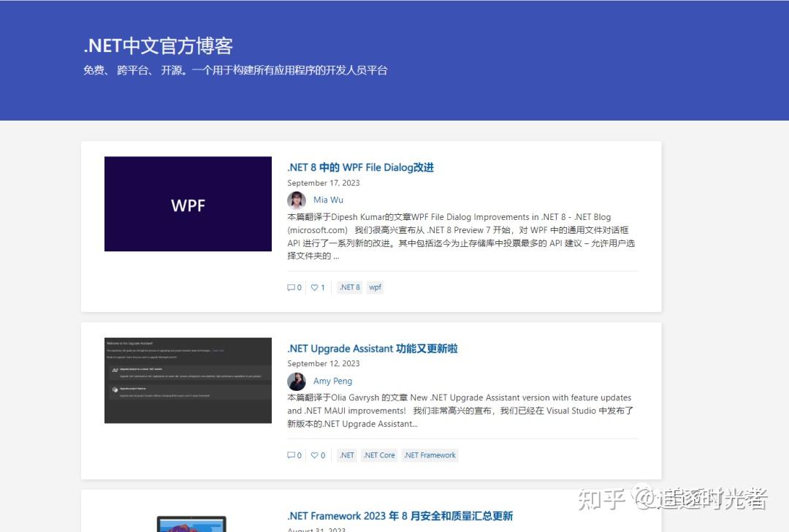Open .NET Framework 2023 年 8 月安全和质量汇总更新

click(x=400, y=515)
